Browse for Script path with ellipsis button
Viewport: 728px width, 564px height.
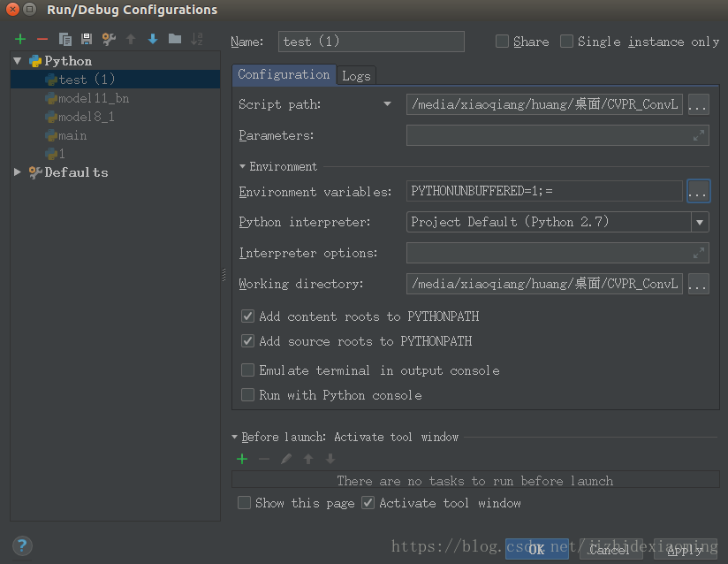(x=698, y=105)
